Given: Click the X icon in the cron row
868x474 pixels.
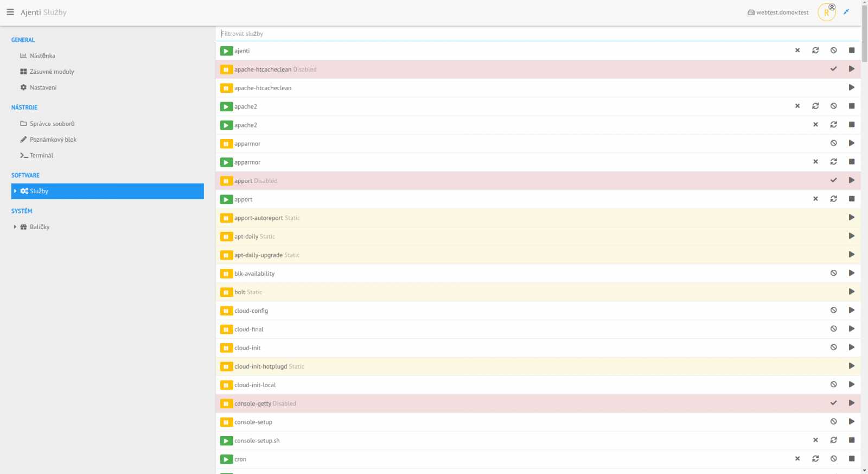Looking at the screenshot, I should (797, 459).
